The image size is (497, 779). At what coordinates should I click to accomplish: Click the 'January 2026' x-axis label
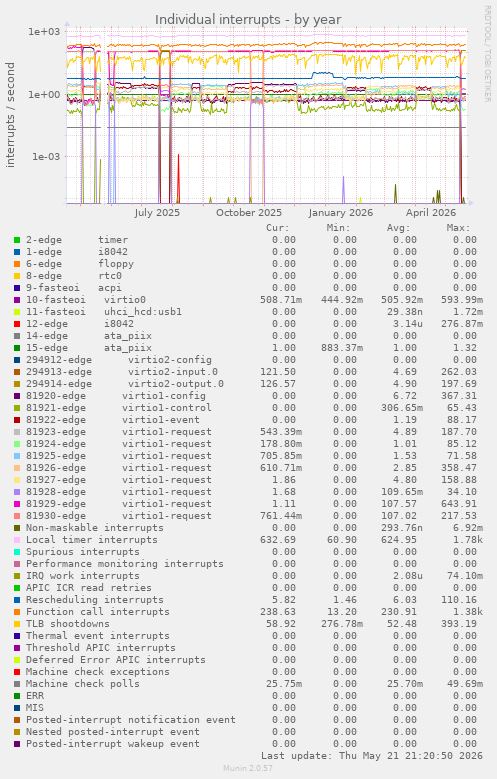tap(340, 213)
